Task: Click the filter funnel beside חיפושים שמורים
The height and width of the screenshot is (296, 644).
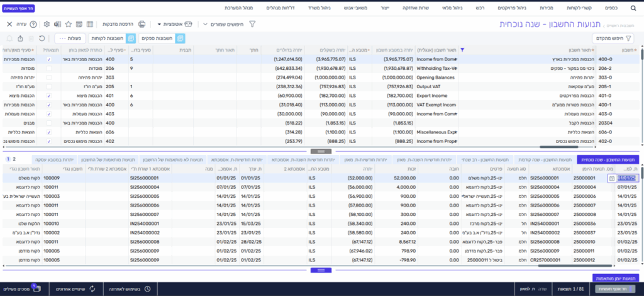Action: point(252,25)
